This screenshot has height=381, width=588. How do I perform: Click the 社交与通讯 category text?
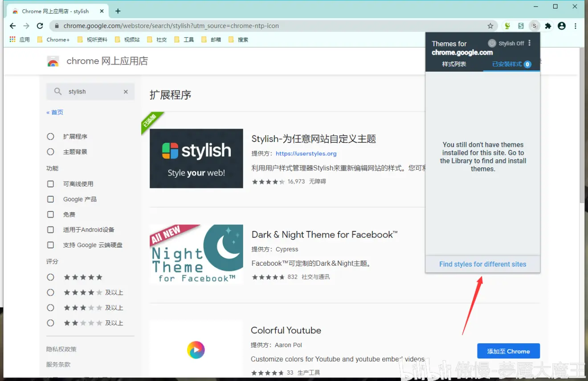click(x=315, y=277)
